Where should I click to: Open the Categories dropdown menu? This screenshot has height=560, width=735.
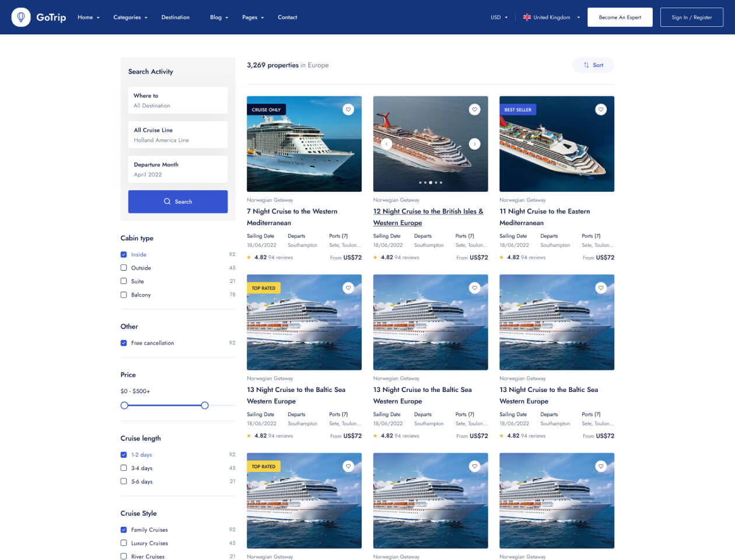coord(130,17)
